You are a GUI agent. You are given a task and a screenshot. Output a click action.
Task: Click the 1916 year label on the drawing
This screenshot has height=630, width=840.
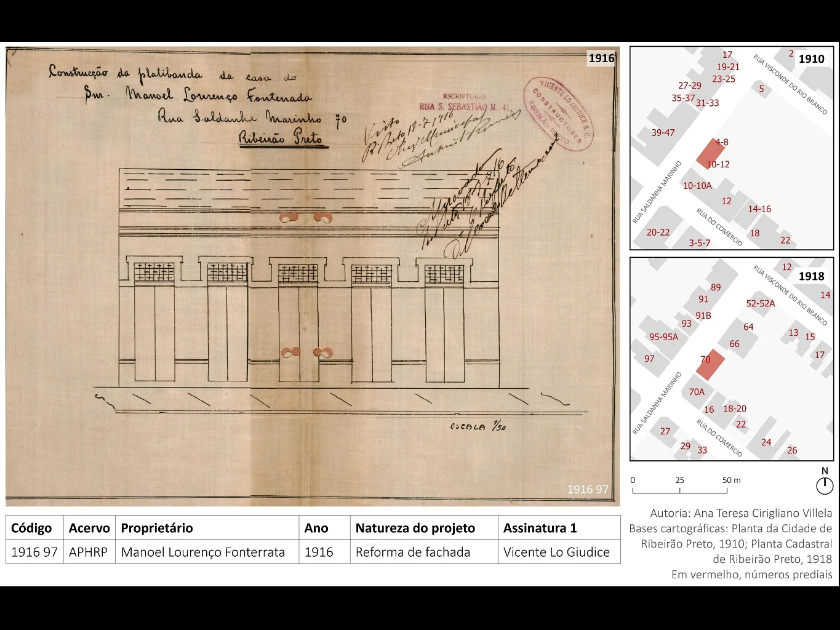tap(601, 58)
